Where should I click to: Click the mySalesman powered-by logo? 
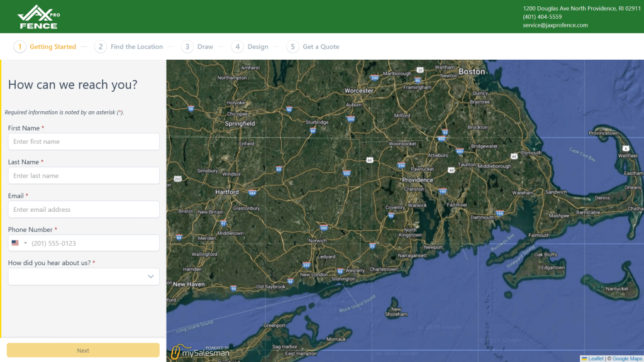pos(200,352)
